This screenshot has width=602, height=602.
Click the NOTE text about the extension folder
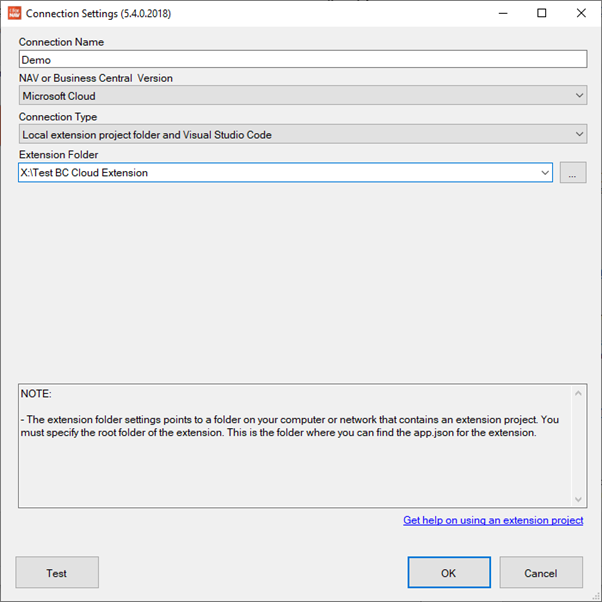coord(289,426)
